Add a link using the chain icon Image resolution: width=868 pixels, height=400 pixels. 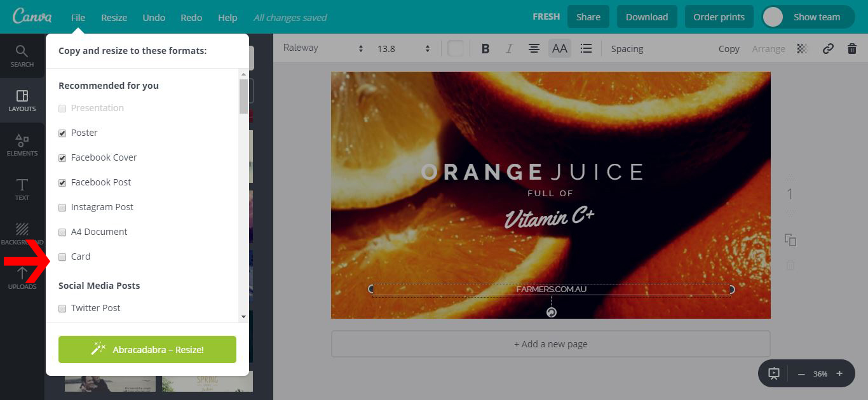tap(827, 48)
